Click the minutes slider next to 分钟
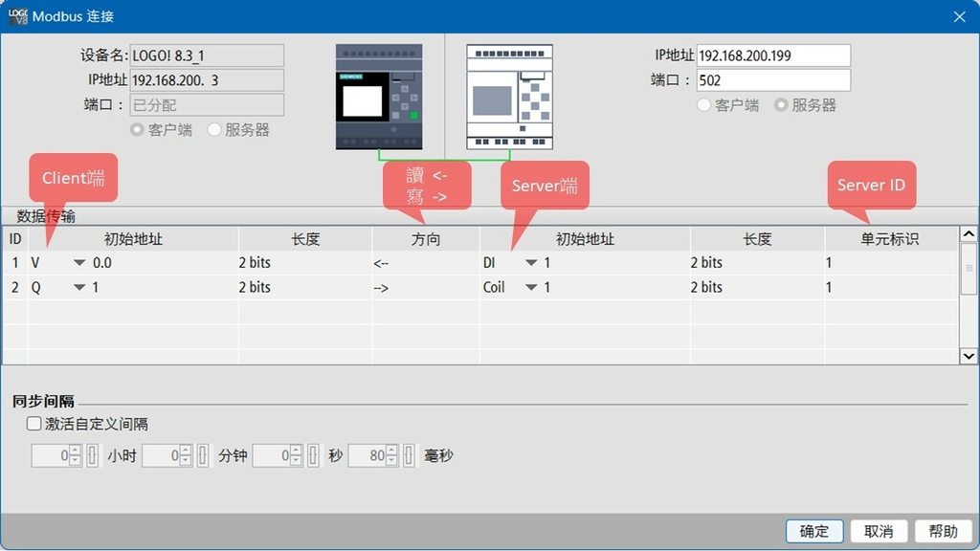The height and width of the screenshot is (551, 980). coord(203,455)
